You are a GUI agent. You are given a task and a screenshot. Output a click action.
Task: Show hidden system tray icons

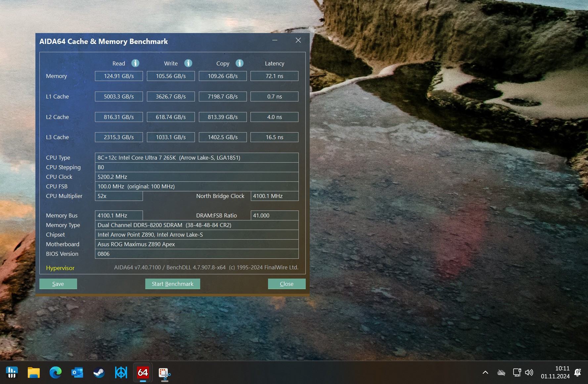tap(485, 372)
